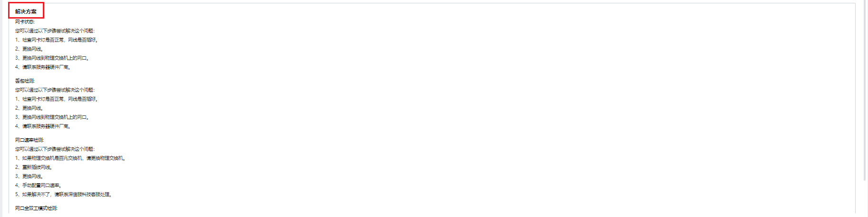Click the 联系深信服科技客服处理 step
Image resolution: width=868 pixels, height=217 pixels.
(64, 195)
